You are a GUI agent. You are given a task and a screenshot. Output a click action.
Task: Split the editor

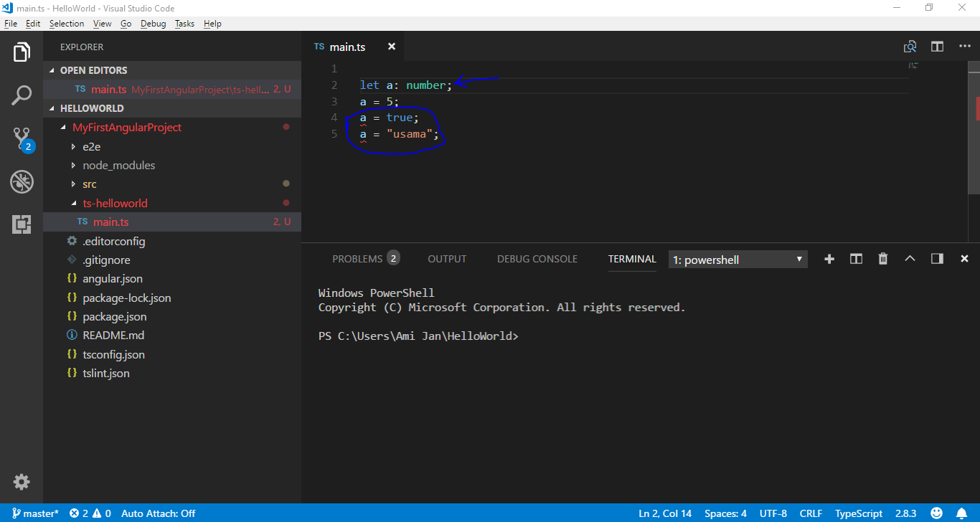point(937,47)
